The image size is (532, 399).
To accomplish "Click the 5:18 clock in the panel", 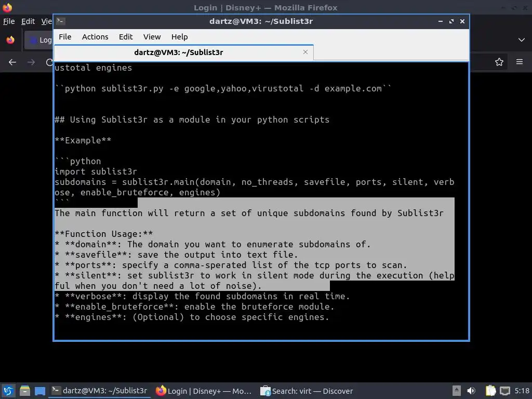I will coord(522,391).
